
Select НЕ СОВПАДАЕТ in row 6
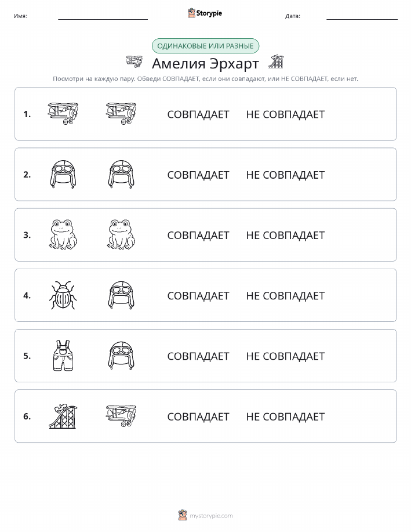[x=285, y=417]
